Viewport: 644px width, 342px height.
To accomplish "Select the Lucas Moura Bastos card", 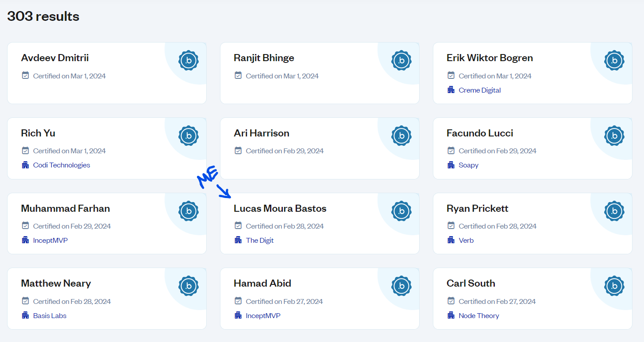I will pyautogui.click(x=320, y=223).
